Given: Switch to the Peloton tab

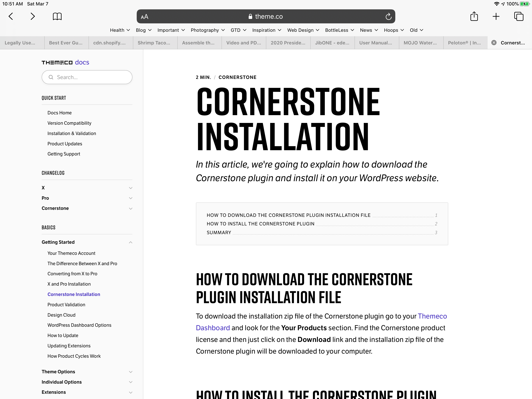Looking at the screenshot, I should click(466, 43).
